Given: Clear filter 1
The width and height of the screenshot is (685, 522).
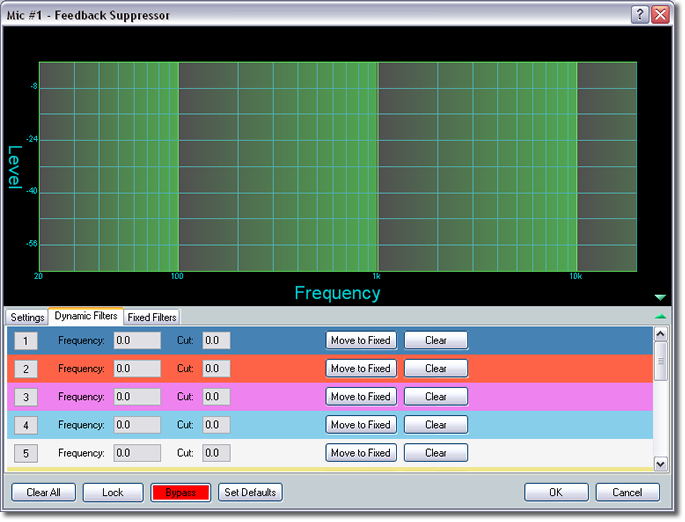Looking at the screenshot, I should pyautogui.click(x=436, y=340).
